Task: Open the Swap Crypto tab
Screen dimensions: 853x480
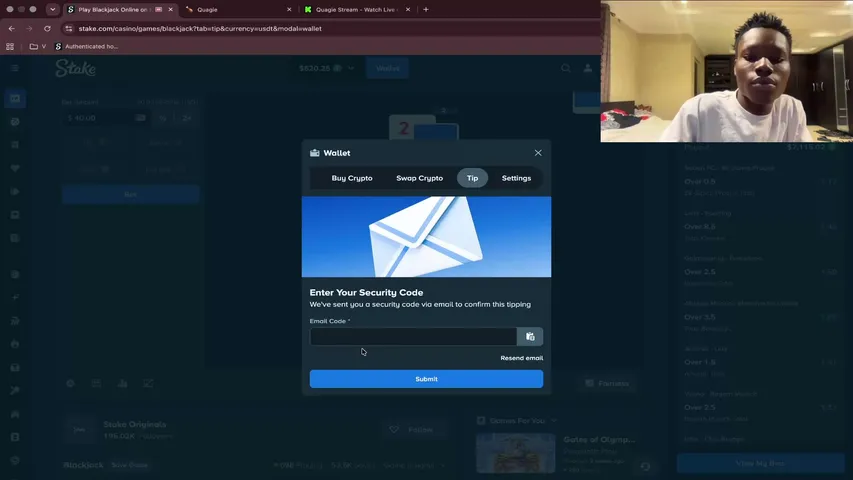Action: [419, 178]
